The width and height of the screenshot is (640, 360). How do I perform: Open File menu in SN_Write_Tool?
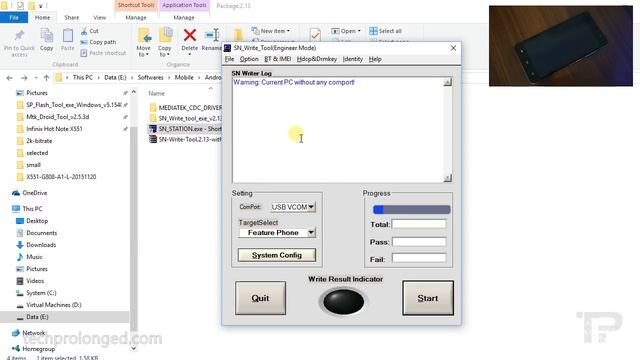229,59
